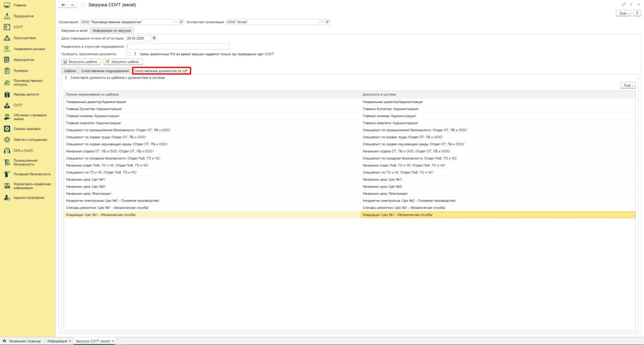Open the Экспертная организация record icon
644x345 pixels.
pyautogui.click(x=327, y=22)
